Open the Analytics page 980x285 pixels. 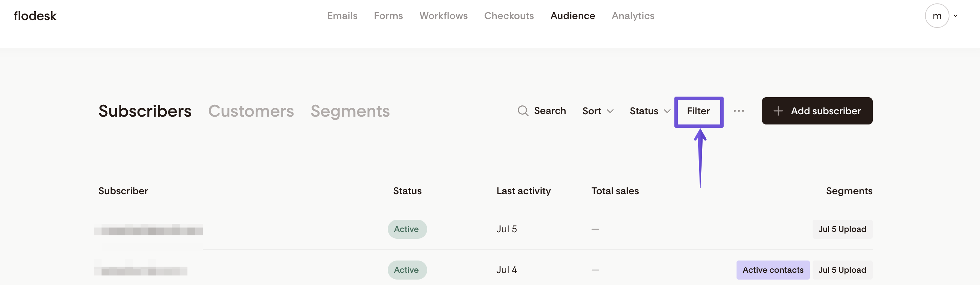click(633, 16)
